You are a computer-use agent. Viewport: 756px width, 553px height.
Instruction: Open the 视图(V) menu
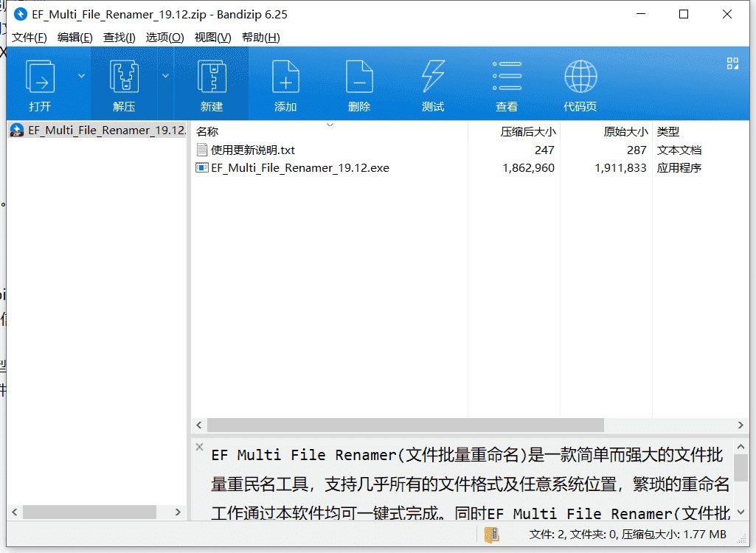[x=212, y=37]
